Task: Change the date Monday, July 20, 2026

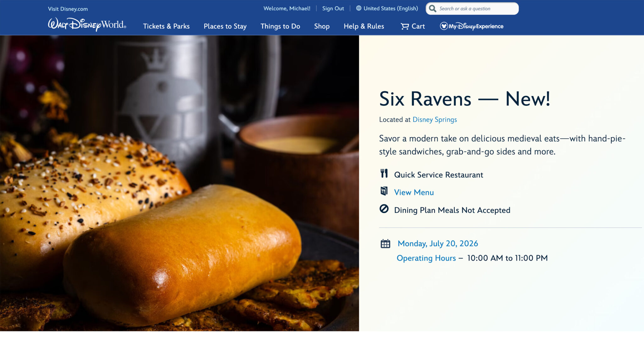Action: [x=438, y=244]
